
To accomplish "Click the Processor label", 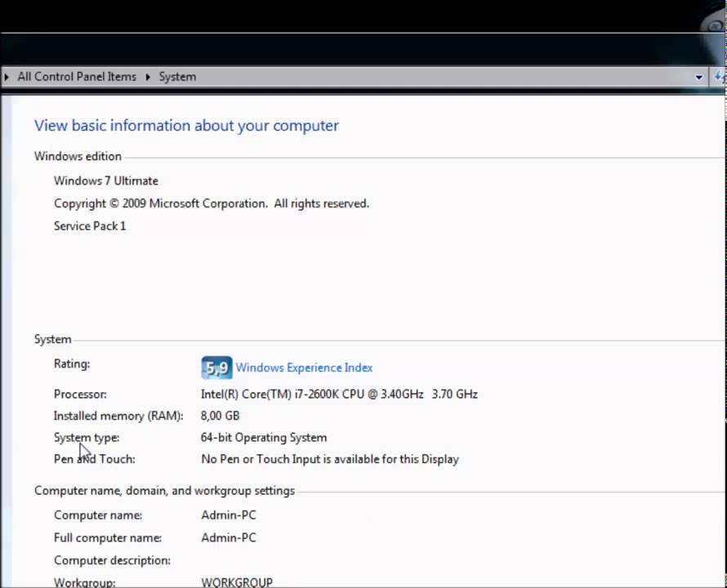I will [x=80, y=394].
